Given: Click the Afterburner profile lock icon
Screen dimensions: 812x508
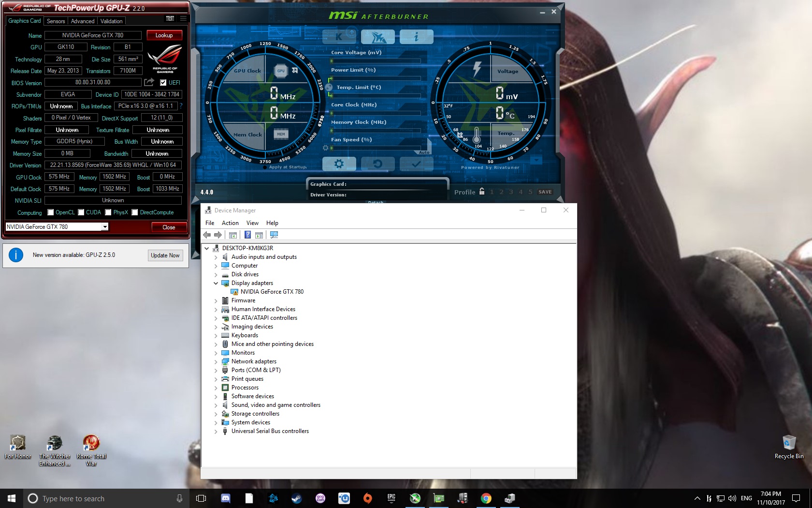Looking at the screenshot, I should pos(482,192).
